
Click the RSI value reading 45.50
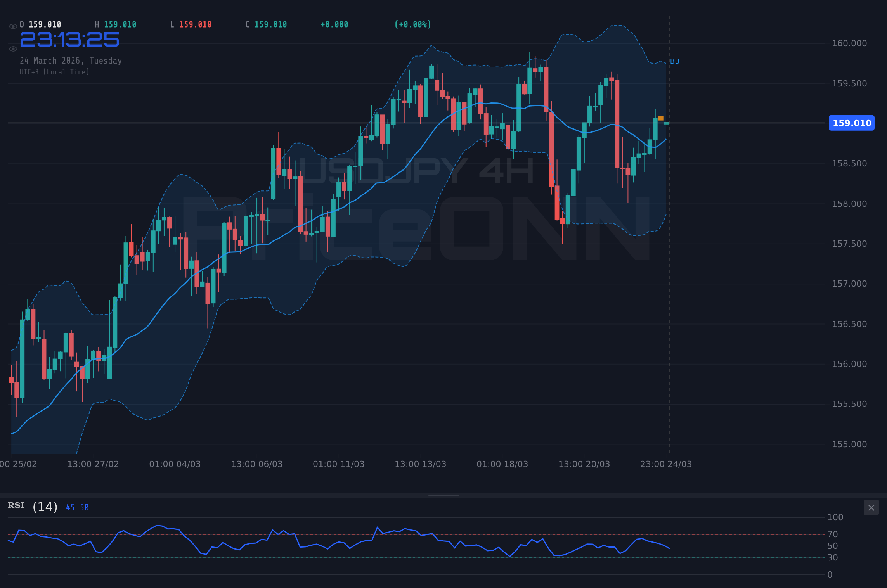coord(77,507)
